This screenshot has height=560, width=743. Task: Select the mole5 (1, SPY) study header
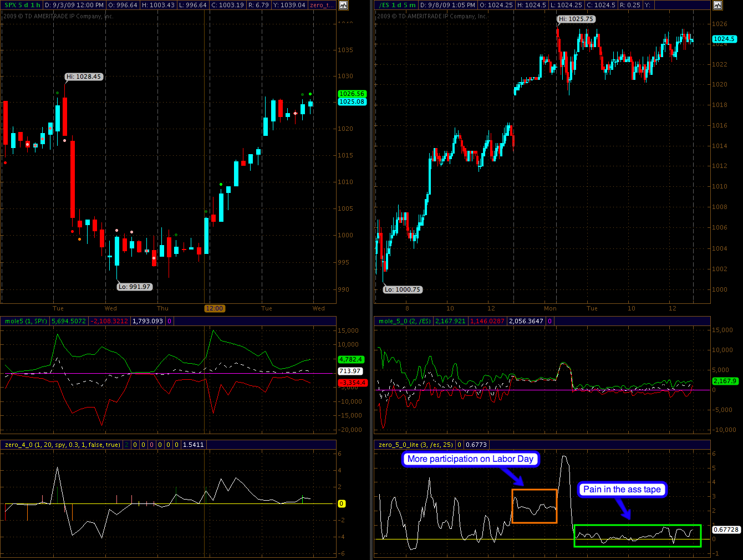click(26, 321)
